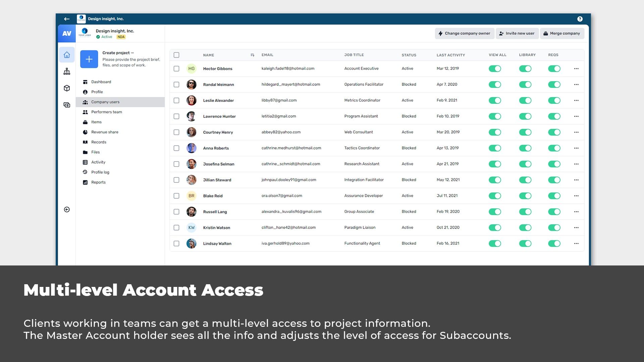Click the JOB TITLE column header

click(x=354, y=55)
